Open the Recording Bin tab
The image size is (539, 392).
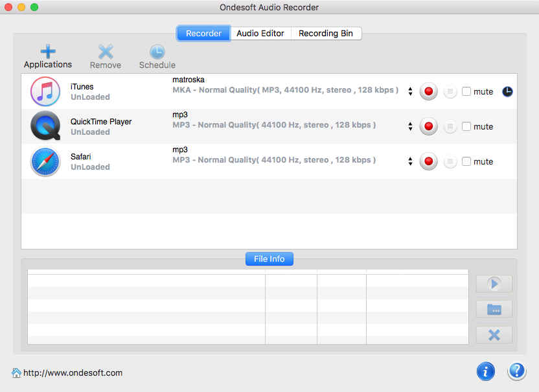326,34
